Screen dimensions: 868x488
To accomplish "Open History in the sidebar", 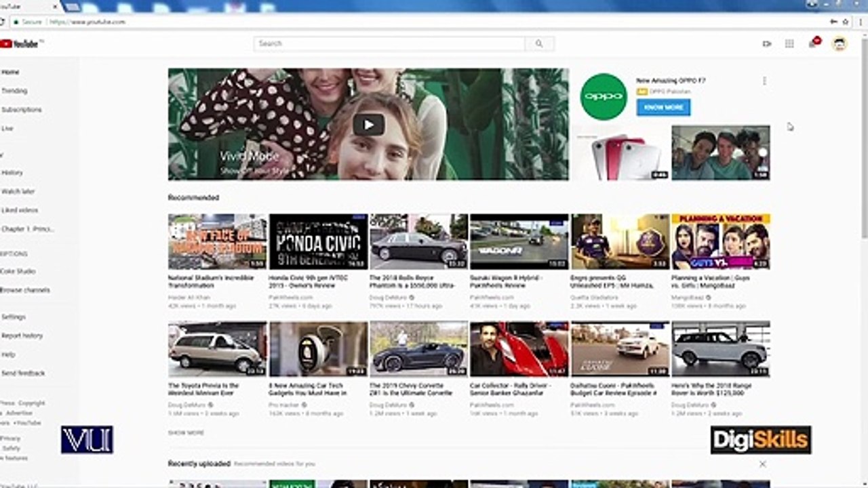I will tap(12, 173).
